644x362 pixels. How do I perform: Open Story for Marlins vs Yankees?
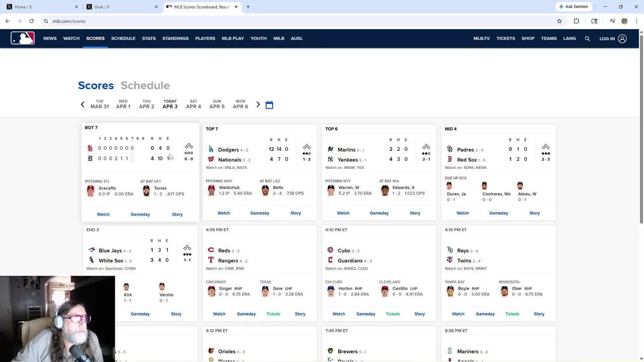click(x=415, y=213)
